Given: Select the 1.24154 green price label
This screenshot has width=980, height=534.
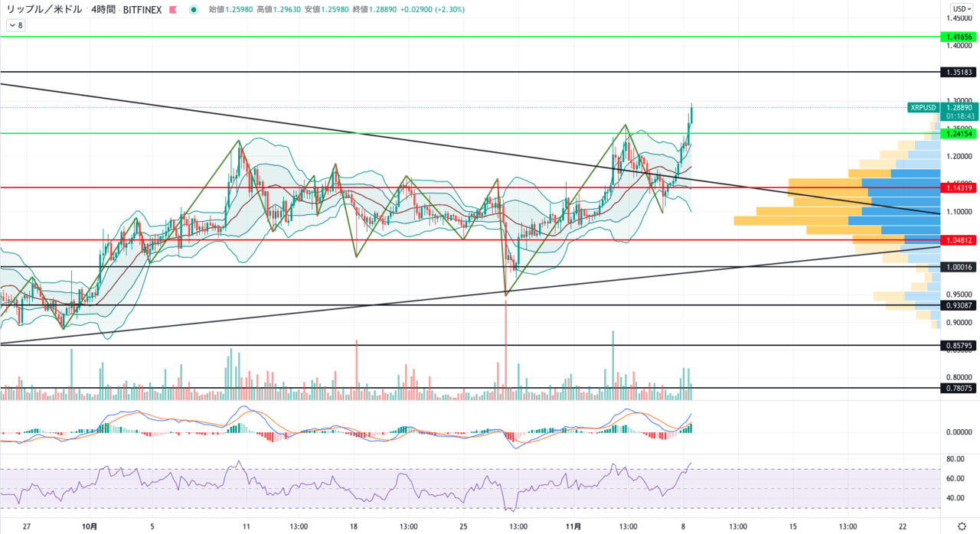Looking at the screenshot, I should coord(959,133).
